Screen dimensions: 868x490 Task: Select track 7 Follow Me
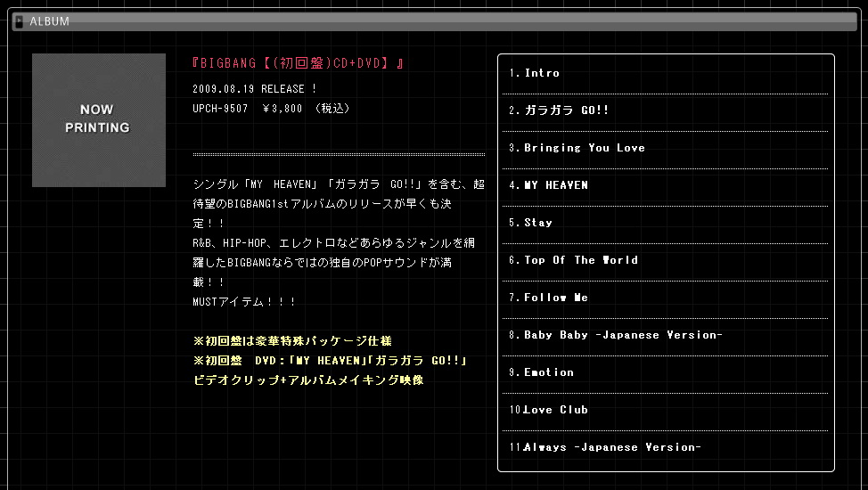coord(549,298)
